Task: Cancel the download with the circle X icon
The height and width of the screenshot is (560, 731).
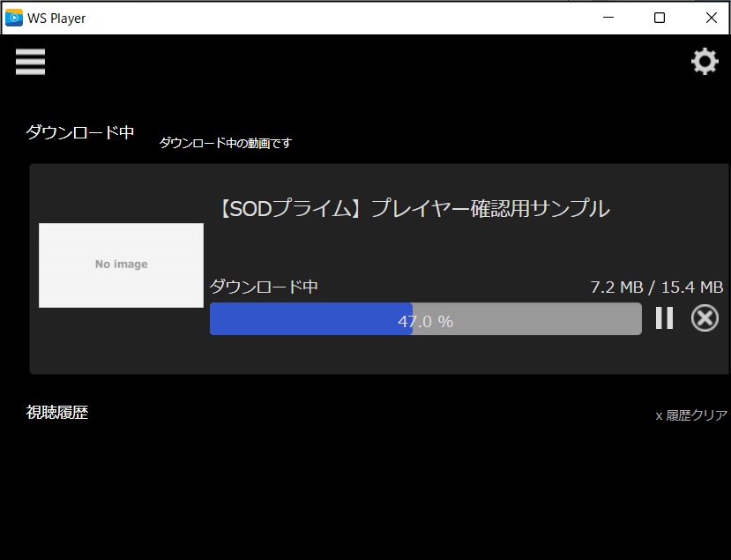Action: (704, 318)
